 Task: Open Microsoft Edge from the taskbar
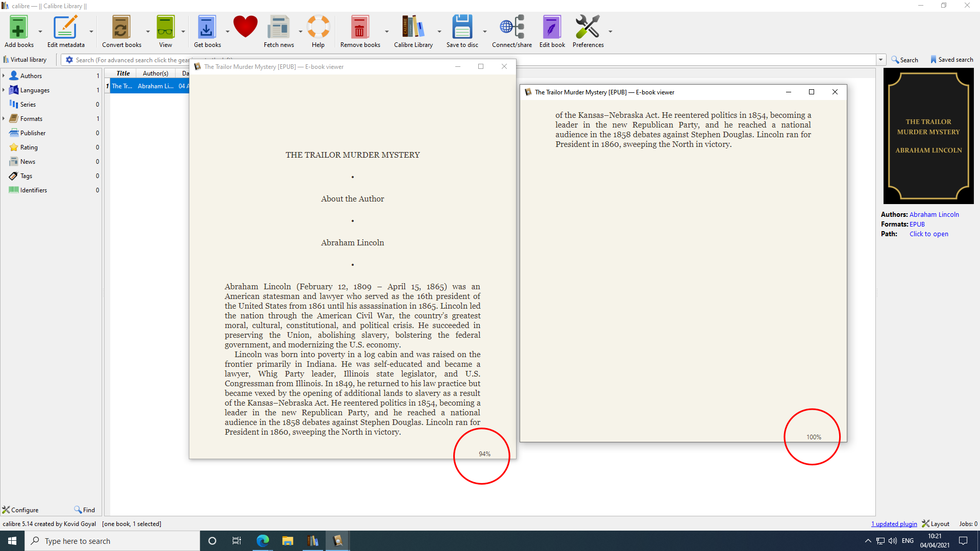point(262,541)
